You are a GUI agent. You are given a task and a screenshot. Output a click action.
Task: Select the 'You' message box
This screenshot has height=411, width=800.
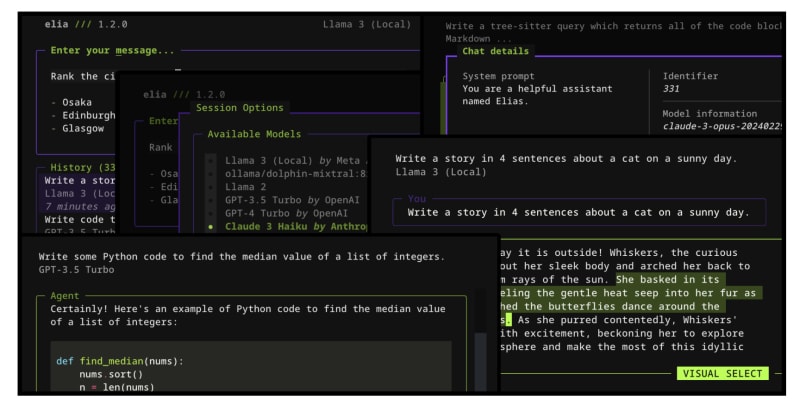(579, 212)
